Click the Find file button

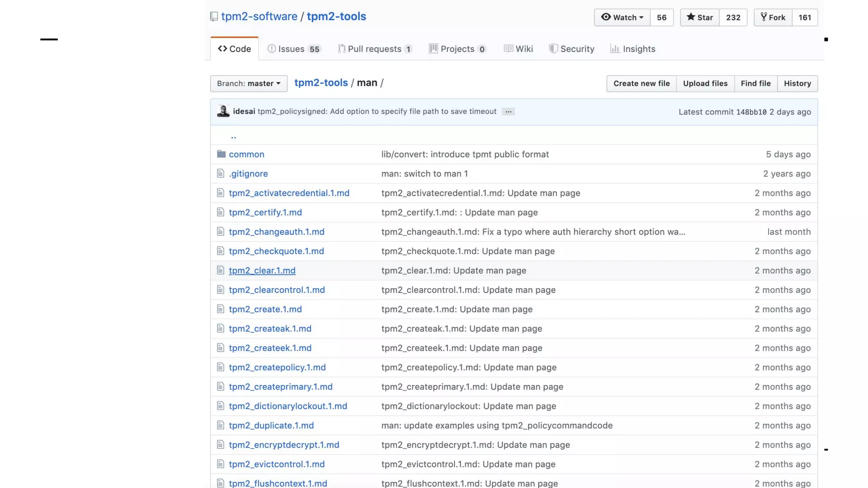coord(755,83)
